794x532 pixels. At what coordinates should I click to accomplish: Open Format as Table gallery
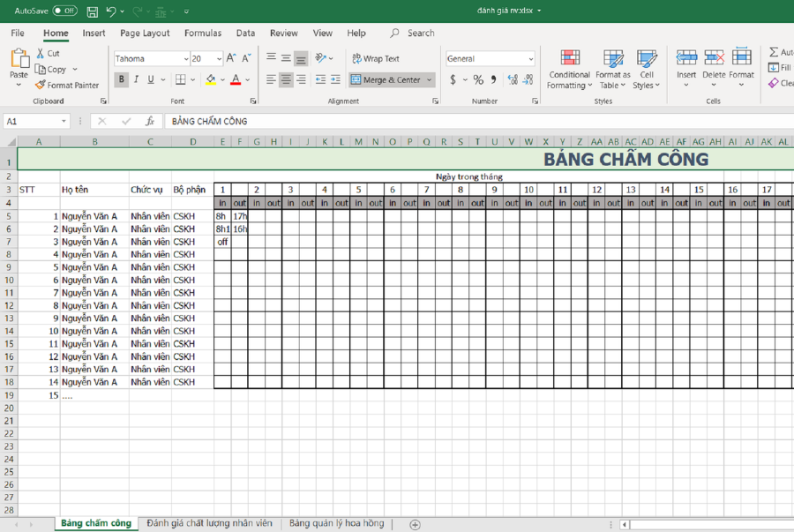[613, 70]
